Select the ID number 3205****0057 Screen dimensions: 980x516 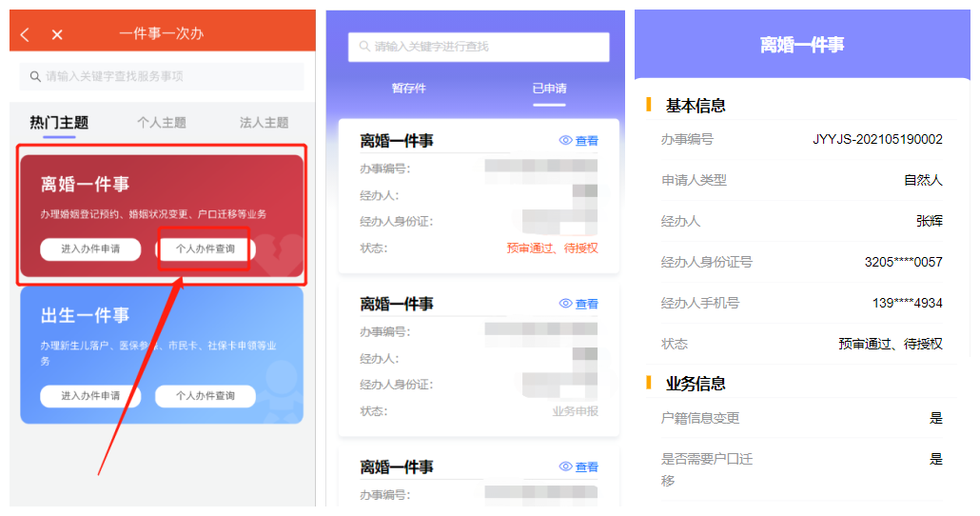(904, 262)
